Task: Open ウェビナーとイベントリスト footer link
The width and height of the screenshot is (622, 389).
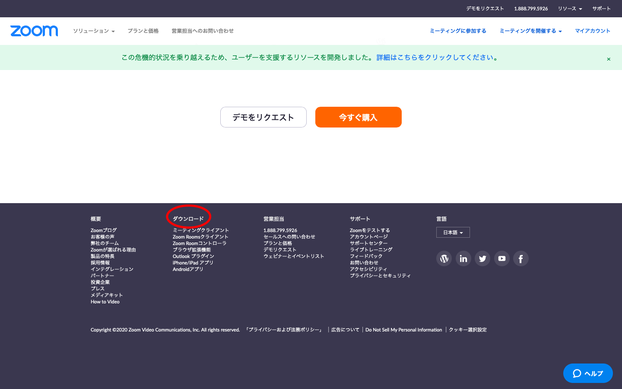Action: point(294,256)
